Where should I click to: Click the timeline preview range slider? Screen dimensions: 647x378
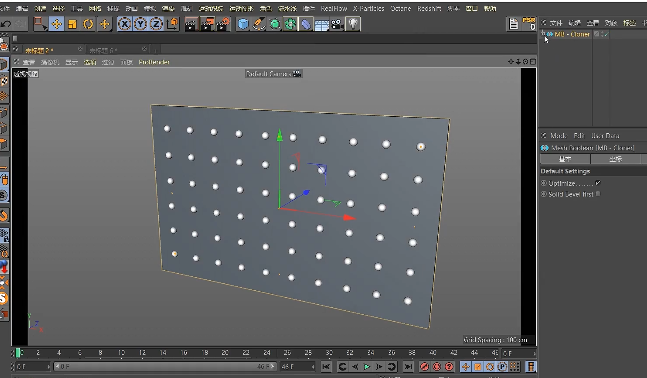(165, 366)
